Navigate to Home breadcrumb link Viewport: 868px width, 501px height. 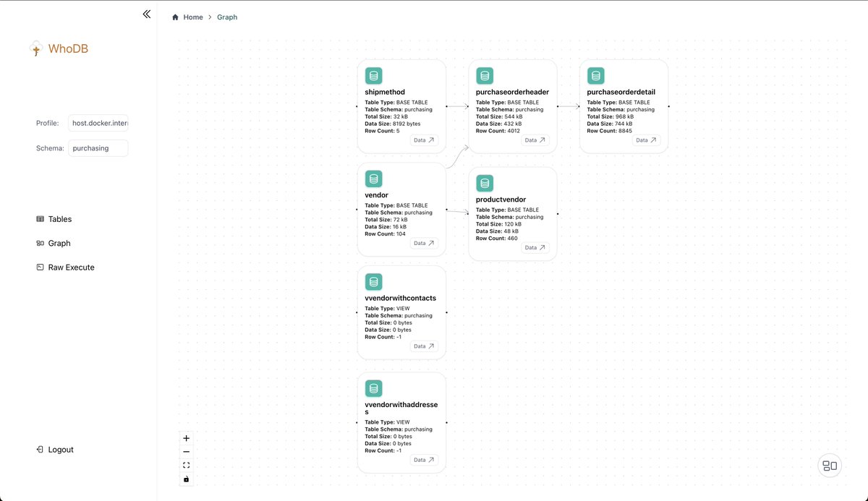[193, 17]
